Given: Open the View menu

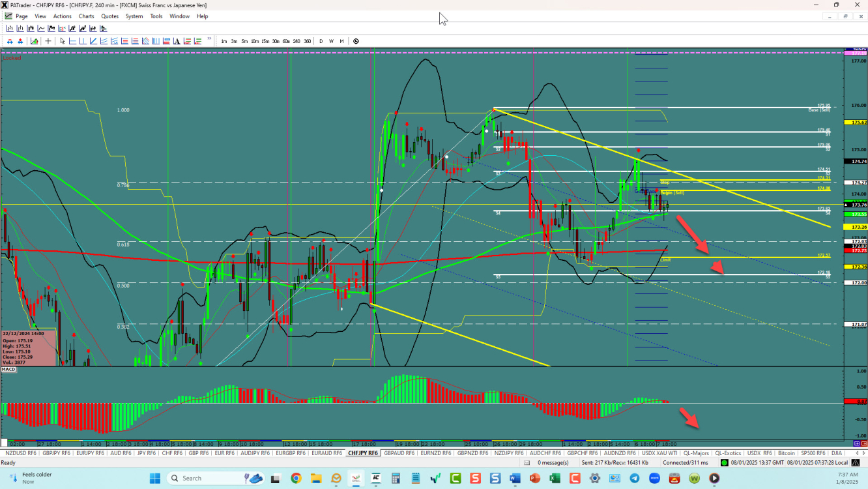Looking at the screenshot, I should coord(40,16).
